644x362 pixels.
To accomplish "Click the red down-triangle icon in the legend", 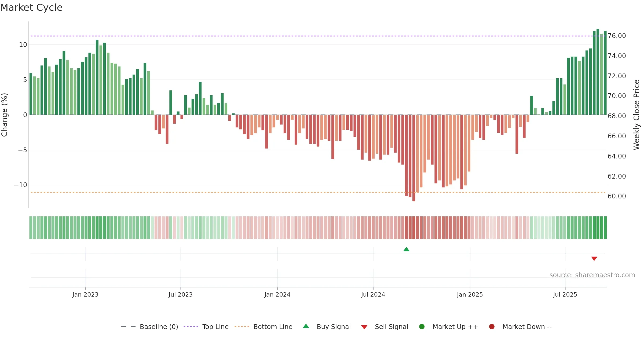I will (364, 327).
